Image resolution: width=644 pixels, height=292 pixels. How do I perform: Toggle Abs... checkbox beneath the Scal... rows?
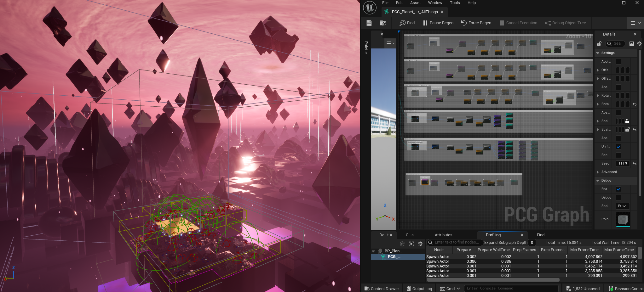click(618, 138)
